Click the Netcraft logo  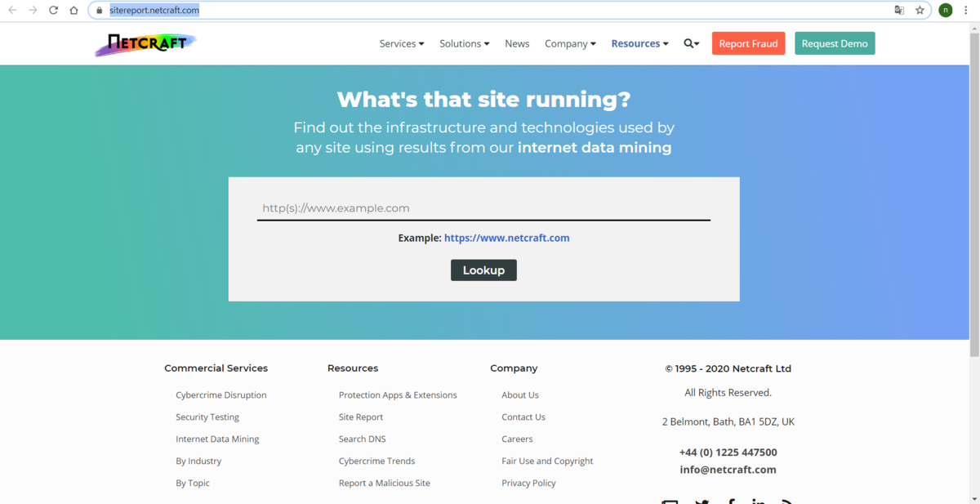(145, 44)
